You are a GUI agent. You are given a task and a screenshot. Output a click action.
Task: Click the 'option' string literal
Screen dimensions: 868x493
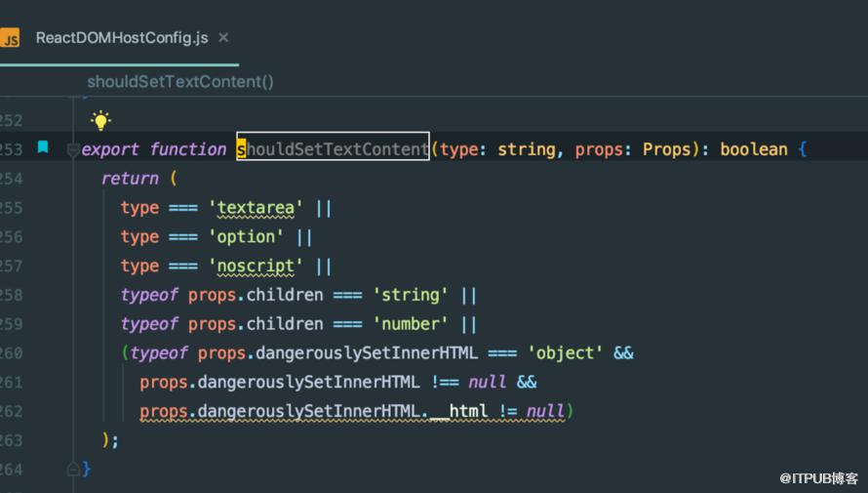pos(246,236)
